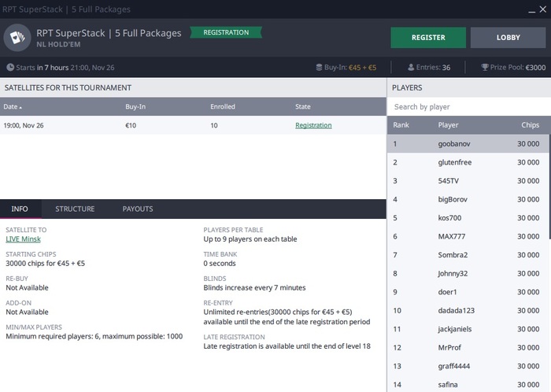Click the trophy icon beside Prize Pool
Image resolution: width=551 pixels, height=392 pixels.
485,67
